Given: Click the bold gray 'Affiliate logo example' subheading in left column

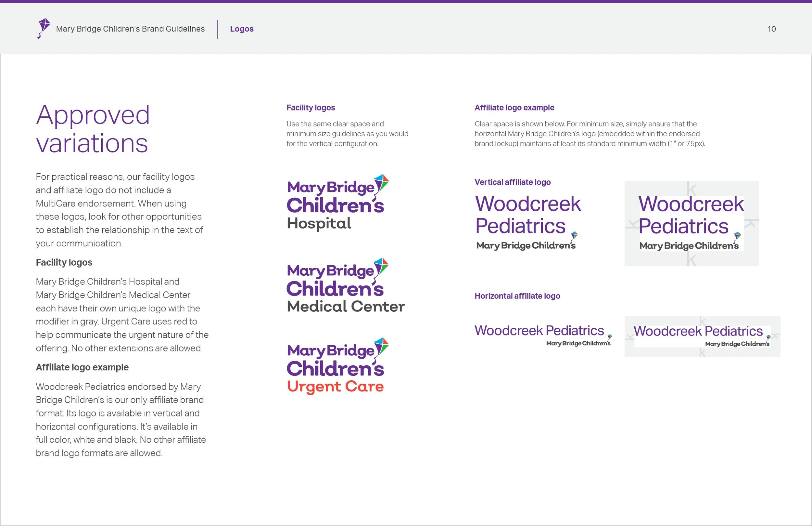Looking at the screenshot, I should click(82, 367).
